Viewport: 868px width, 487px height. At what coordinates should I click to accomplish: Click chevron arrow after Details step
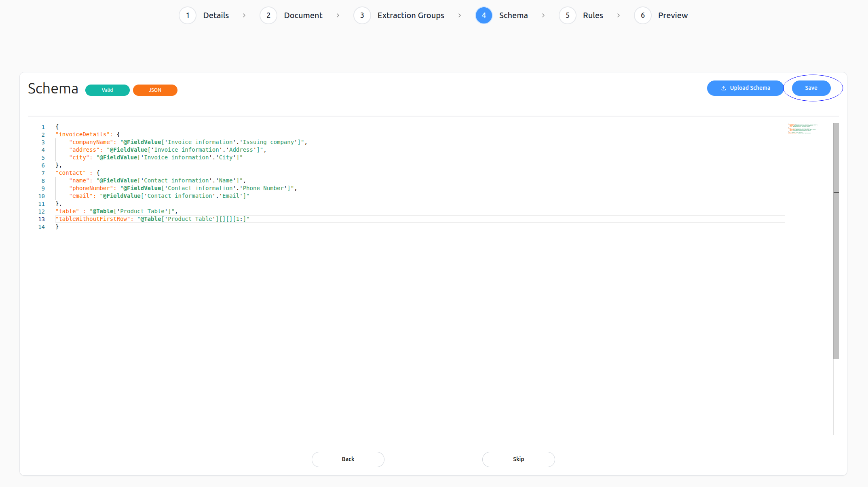coord(244,15)
